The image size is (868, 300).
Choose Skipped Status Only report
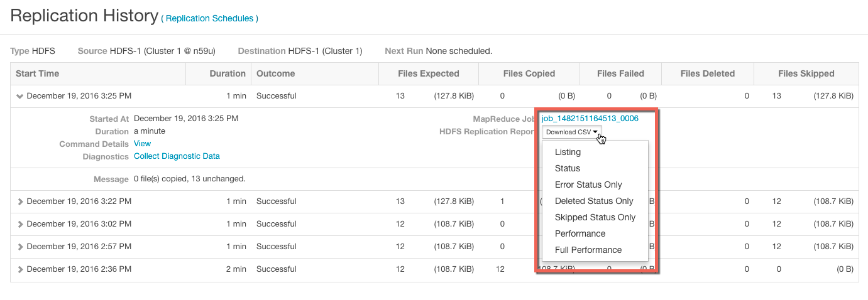tap(595, 217)
